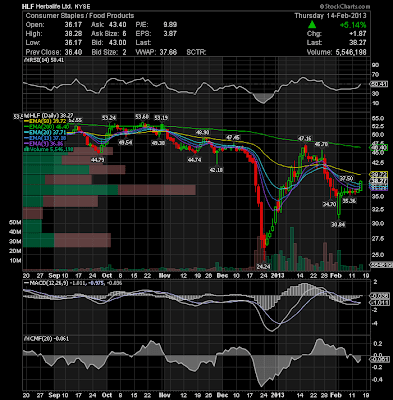The width and height of the screenshot is (393, 400).
Task: Click the CMF value box -0.061
Action: point(380,359)
